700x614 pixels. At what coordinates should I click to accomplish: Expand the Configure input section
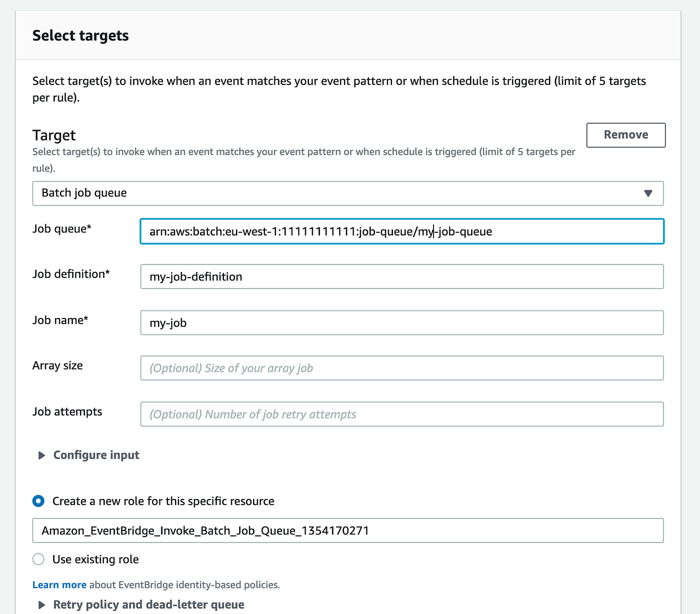click(x=96, y=455)
